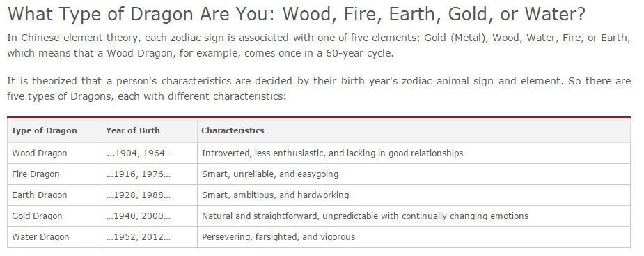The image size is (644, 256).
Task: Select the 'Characteristics' column header
Action: point(414,130)
